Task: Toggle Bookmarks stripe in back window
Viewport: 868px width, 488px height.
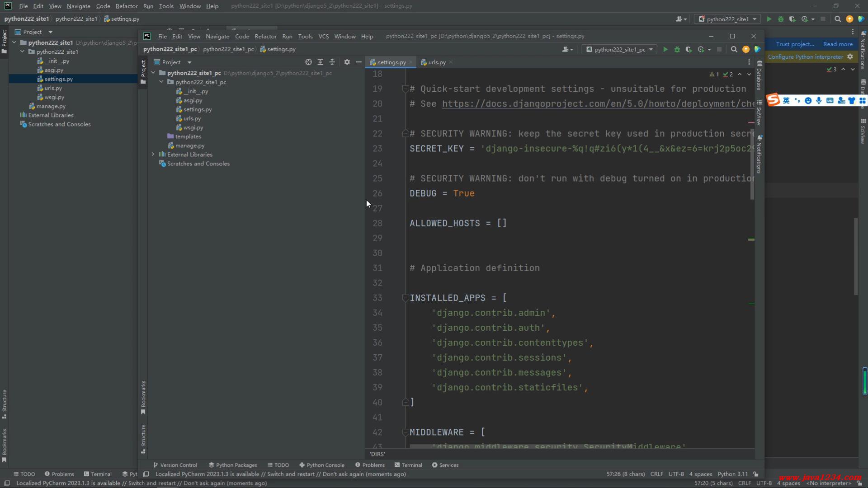Action: pyautogui.click(x=5, y=446)
